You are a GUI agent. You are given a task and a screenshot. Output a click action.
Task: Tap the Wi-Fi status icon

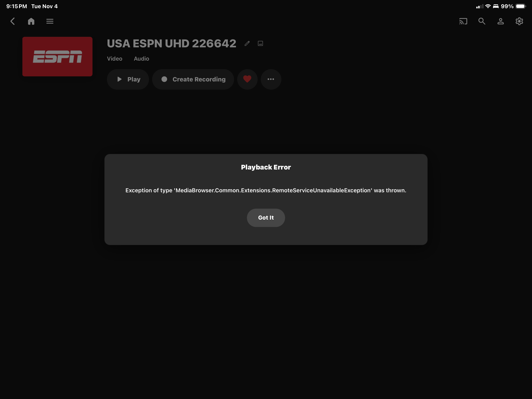point(488,6)
